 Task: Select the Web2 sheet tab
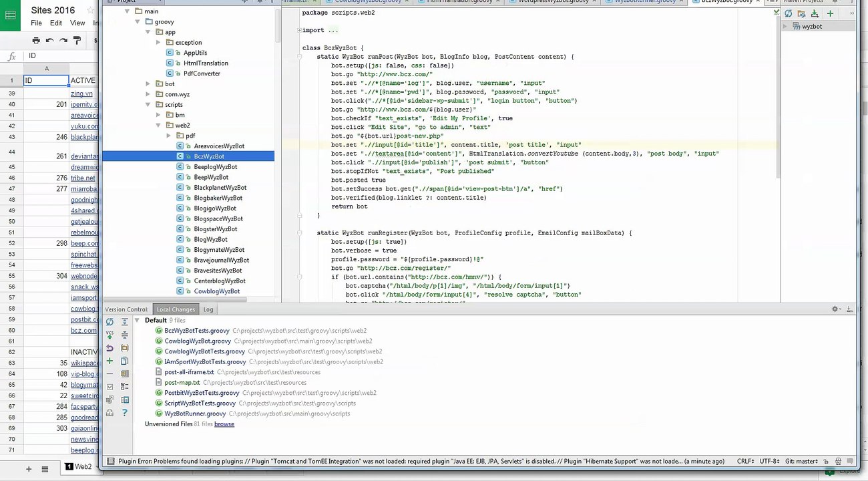pyautogui.click(x=79, y=467)
